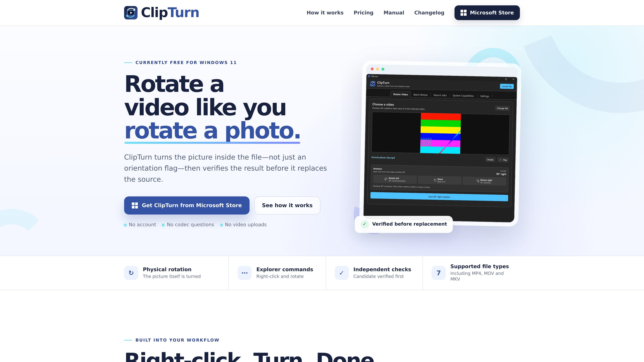The image size is (644, 362).
Task: Open System Capabilities tab in preview
Action: click(463, 96)
